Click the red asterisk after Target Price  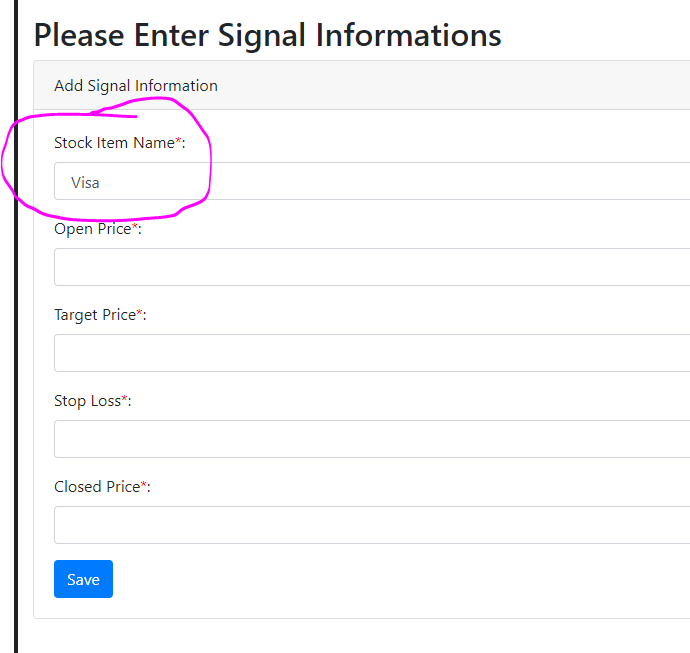click(139, 314)
